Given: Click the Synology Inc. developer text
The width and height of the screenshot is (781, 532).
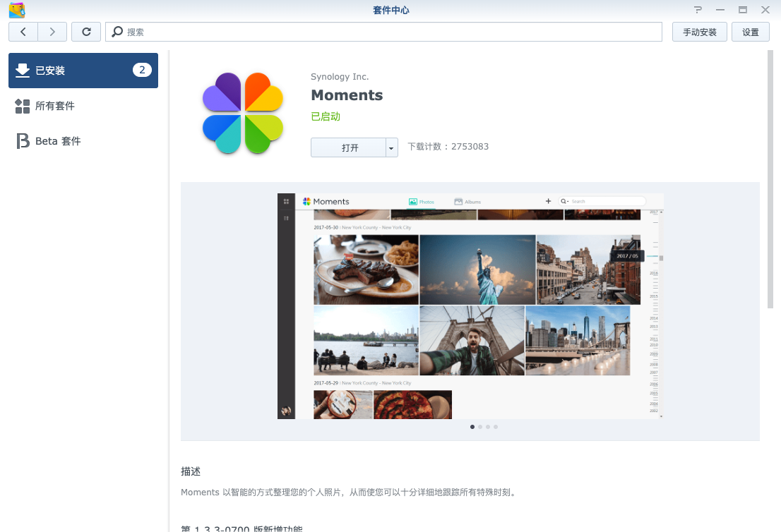Looking at the screenshot, I should 340,77.
